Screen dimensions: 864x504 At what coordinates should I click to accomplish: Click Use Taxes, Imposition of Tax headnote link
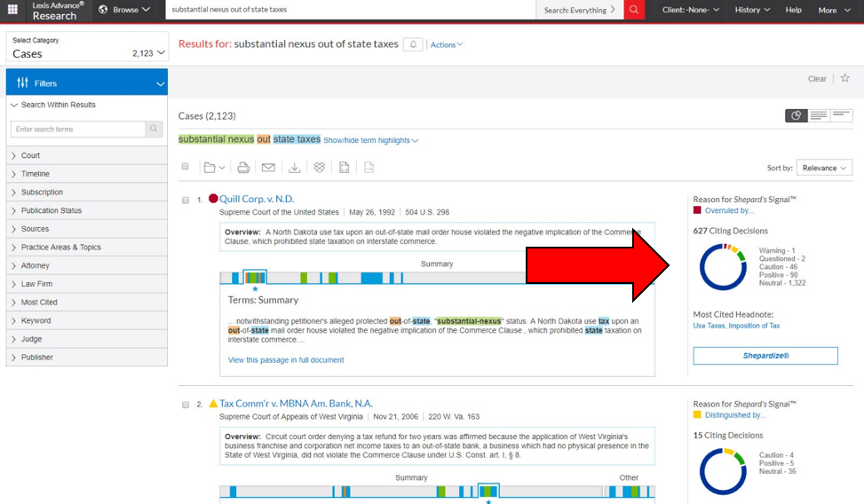pyautogui.click(x=736, y=326)
